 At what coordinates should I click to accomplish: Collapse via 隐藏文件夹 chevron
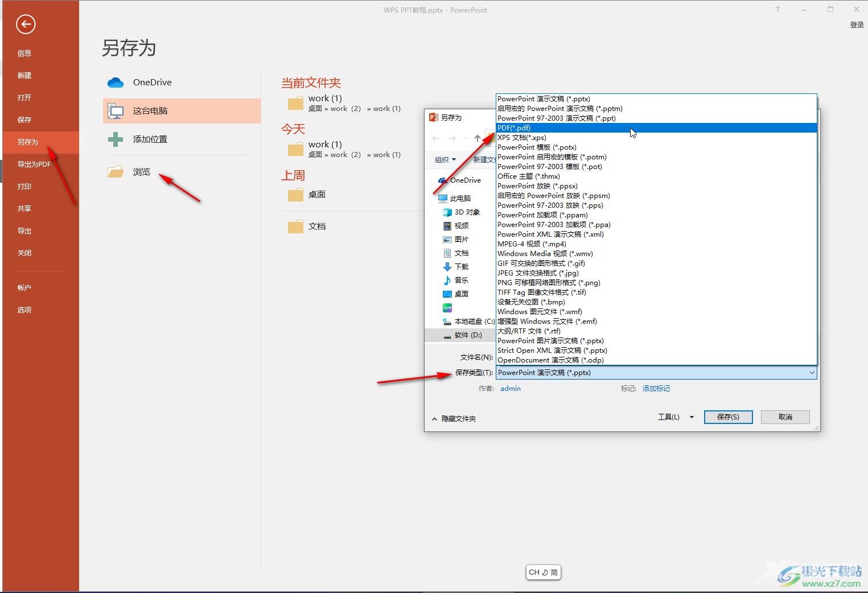(434, 419)
